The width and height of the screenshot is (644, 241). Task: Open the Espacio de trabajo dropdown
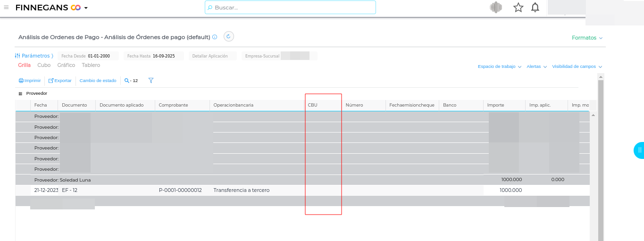(499, 66)
